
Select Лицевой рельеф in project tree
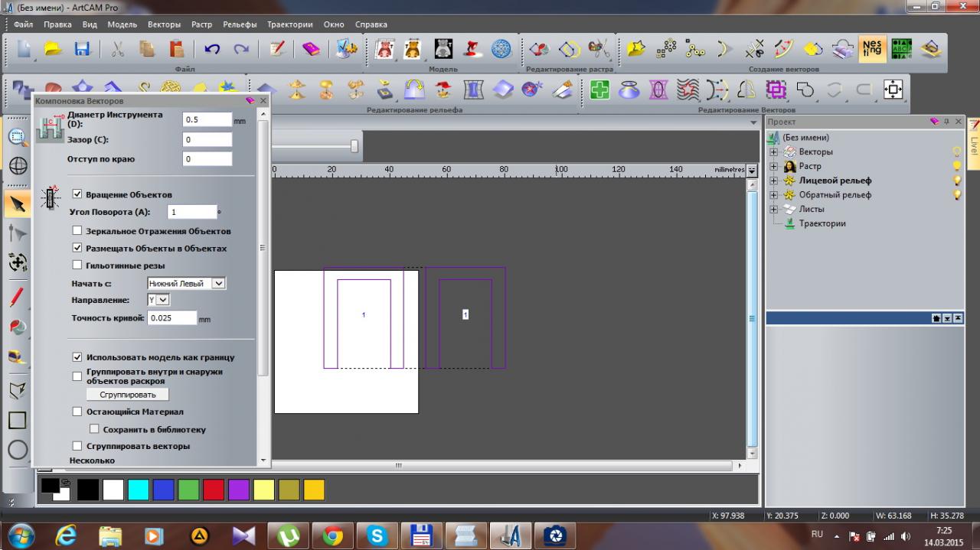(x=835, y=181)
